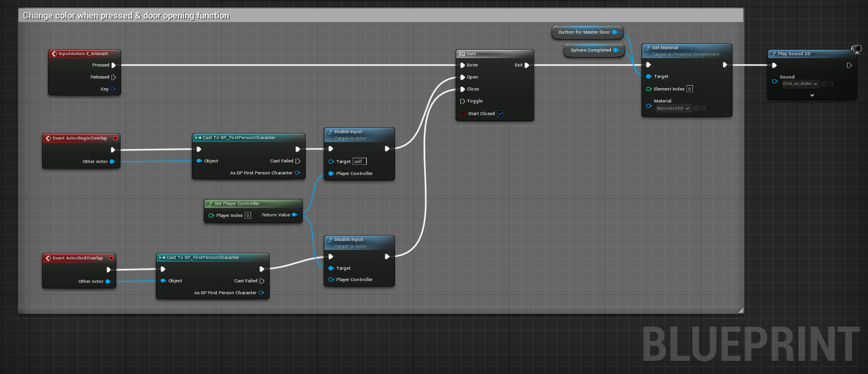Click the Cast Failed pin on the upper Cast node
This screenshot has width=868, height=374.
[298, 161]
